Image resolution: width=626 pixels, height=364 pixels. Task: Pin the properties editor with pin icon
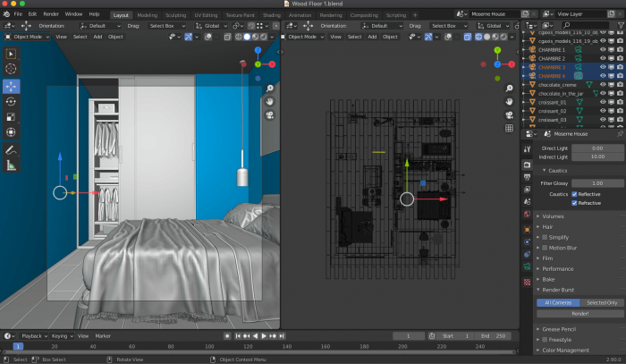pyautogui.click(x=620, y=134)
